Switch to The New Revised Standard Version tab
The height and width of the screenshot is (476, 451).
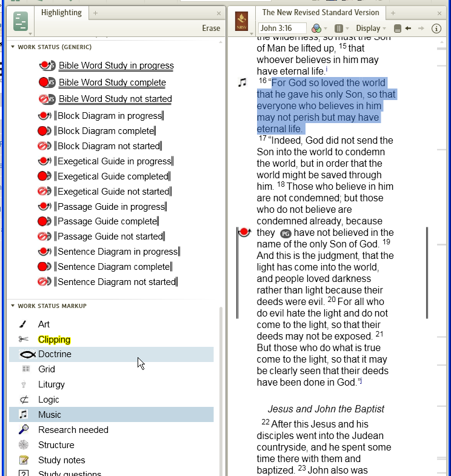point(321,13)
